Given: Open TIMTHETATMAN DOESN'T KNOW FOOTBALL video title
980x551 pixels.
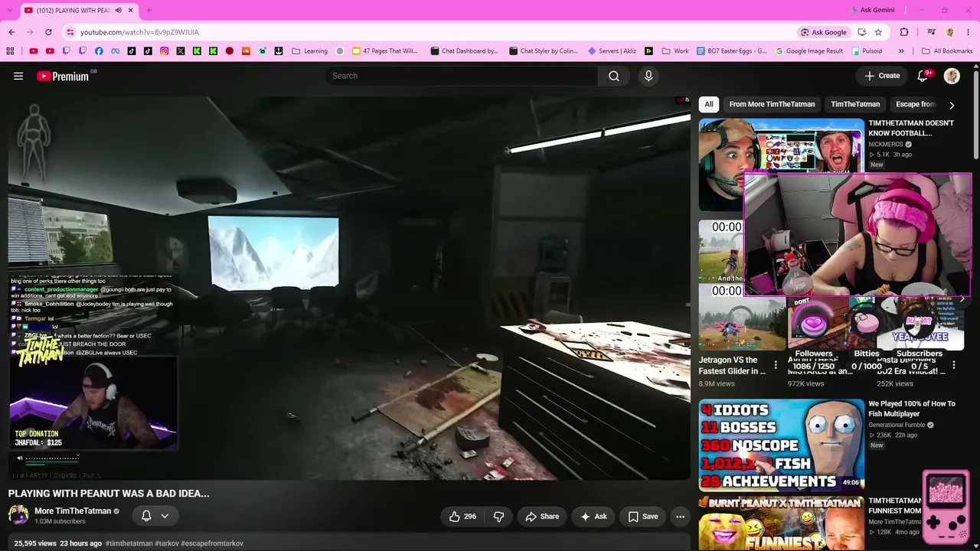Looking at the screenshot, I should pos(911,128).
